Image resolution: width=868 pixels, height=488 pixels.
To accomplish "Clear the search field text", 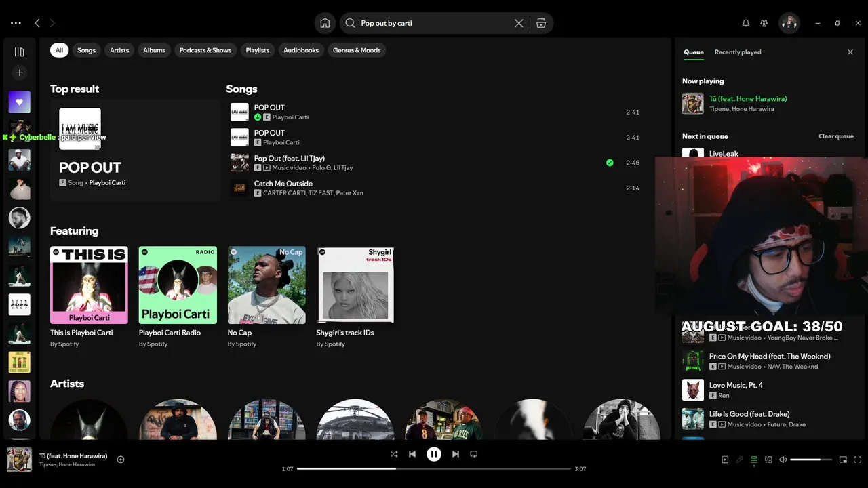I will click(x=519, y=23).
